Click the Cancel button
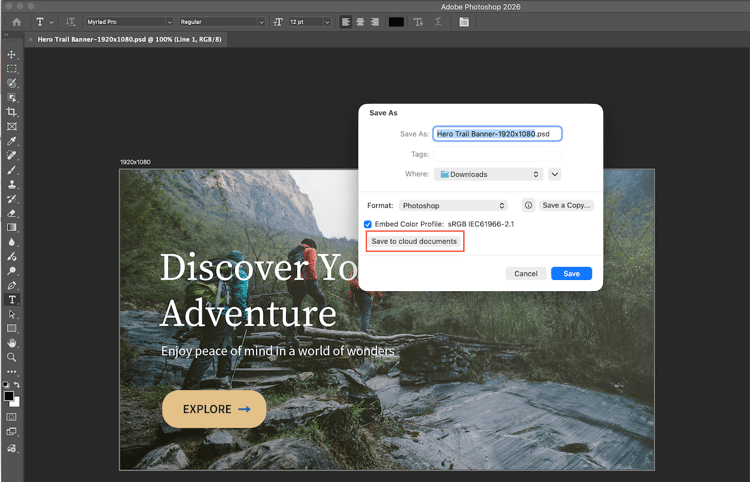This screenshot has width=750, height=482. 526,274
